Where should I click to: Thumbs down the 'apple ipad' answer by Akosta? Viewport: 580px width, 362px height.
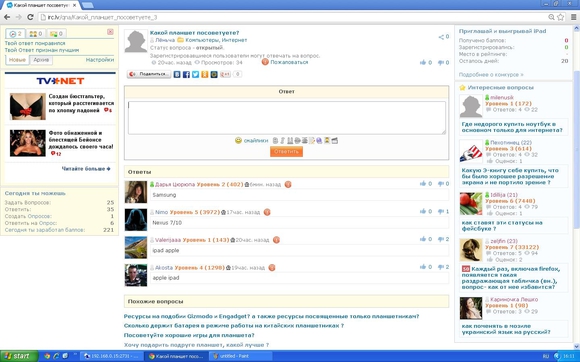click(x=441, y=267)
